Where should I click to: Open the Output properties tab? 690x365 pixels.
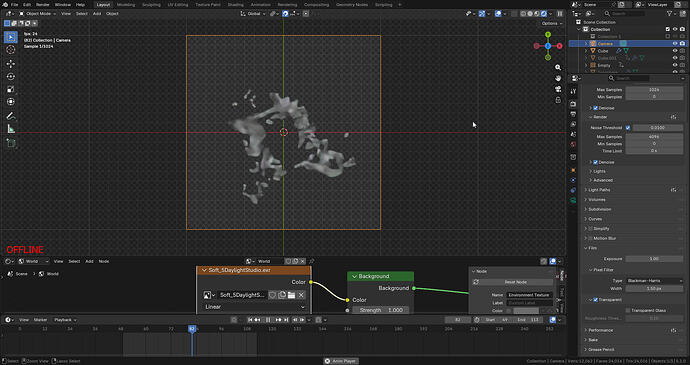tap(573, 114)
